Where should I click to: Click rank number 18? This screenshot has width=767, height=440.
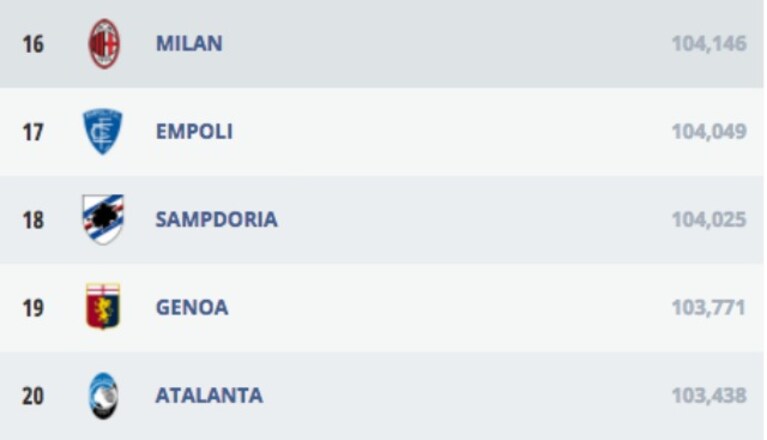tap(33, 220)
